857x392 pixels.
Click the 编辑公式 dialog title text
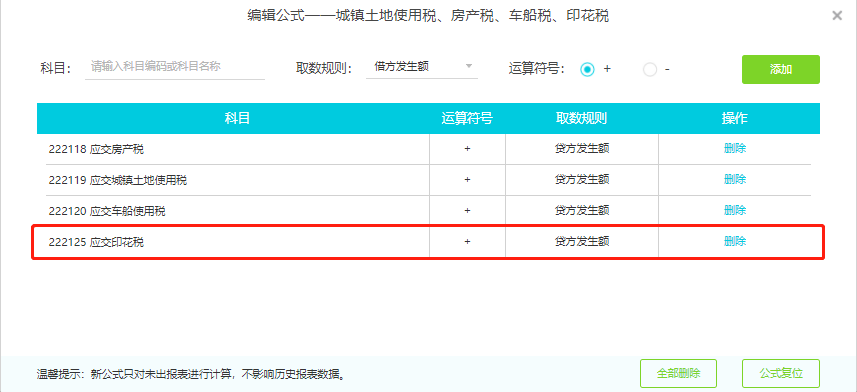click(428, 16)
